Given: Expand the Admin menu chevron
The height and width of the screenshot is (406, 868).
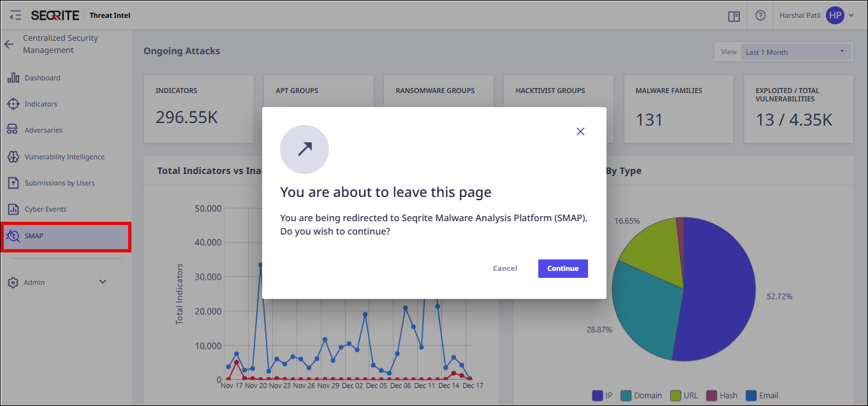Looking at the screenshot, I should 103,282.
